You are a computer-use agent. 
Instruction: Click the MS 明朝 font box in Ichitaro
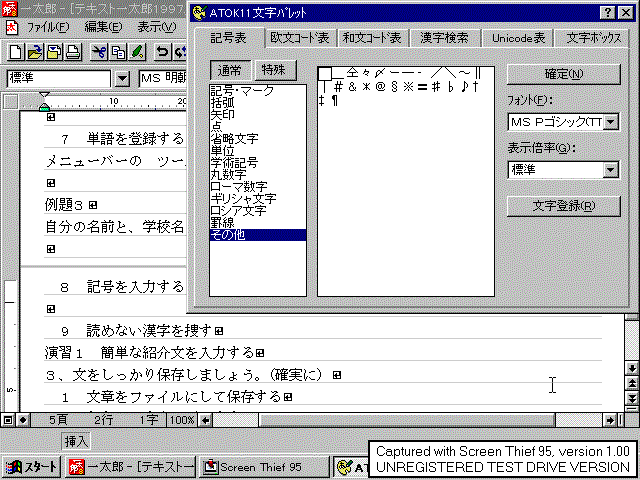pos(163,78)
